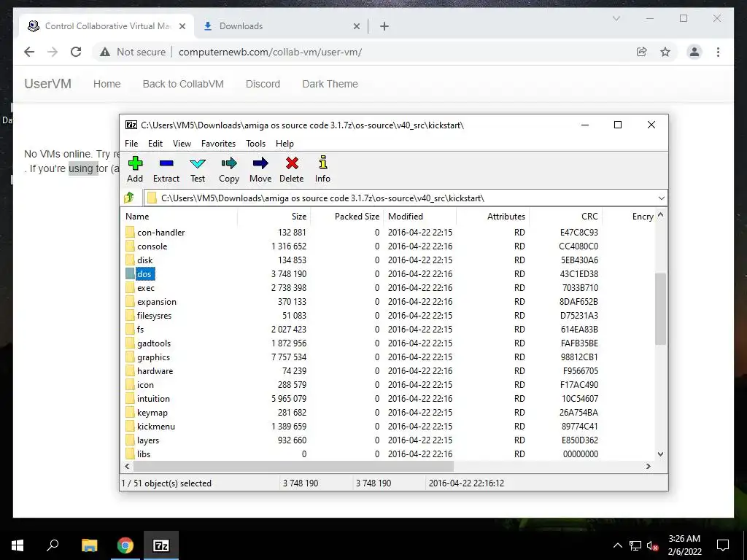Click the Move toolbar icon
This screenshot has width=747, height=560.
click(260, 169)
